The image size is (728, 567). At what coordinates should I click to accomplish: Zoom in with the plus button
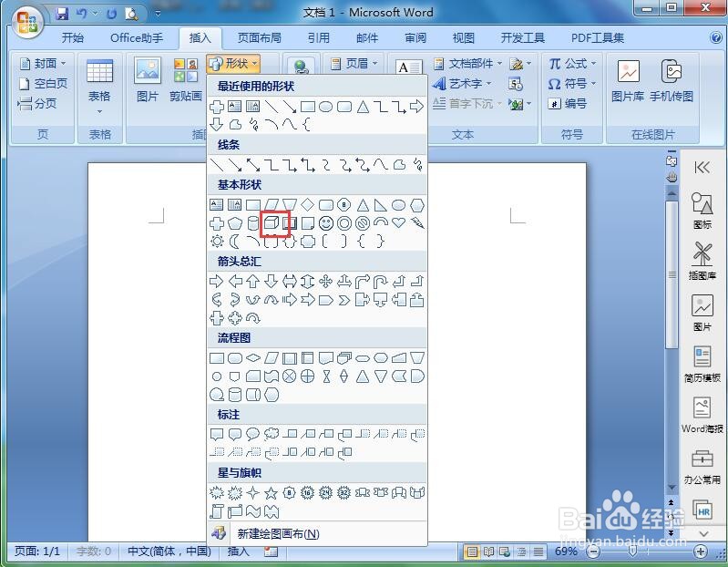pos(701,552)
